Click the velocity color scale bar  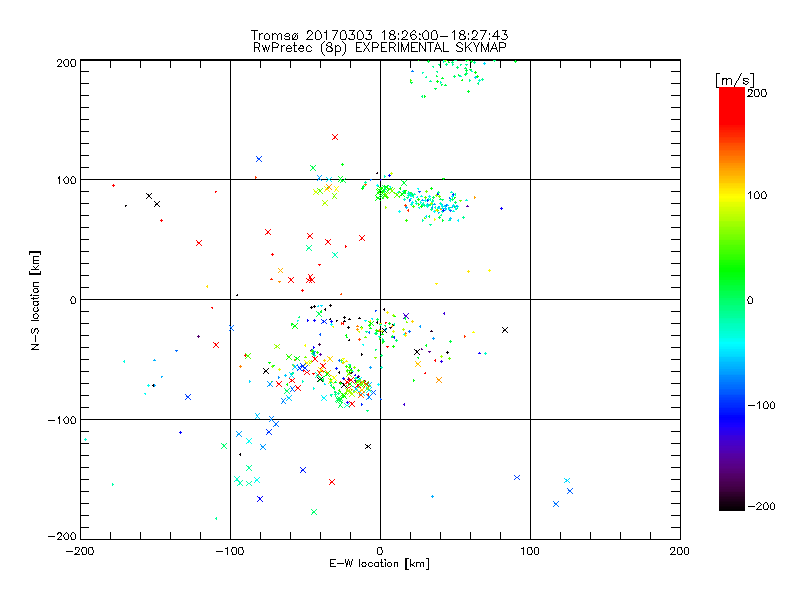(732, 299)
